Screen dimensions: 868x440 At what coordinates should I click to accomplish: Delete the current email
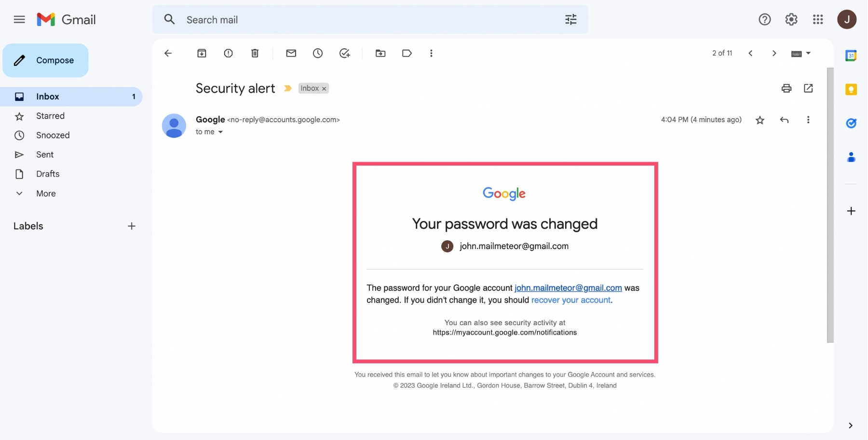[x=255, y=53]
